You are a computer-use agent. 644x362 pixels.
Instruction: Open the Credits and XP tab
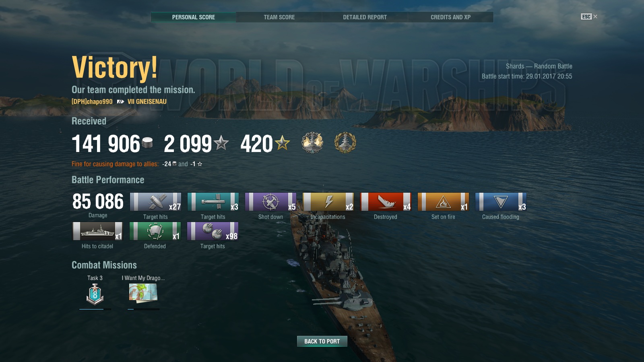coord(450,17)
